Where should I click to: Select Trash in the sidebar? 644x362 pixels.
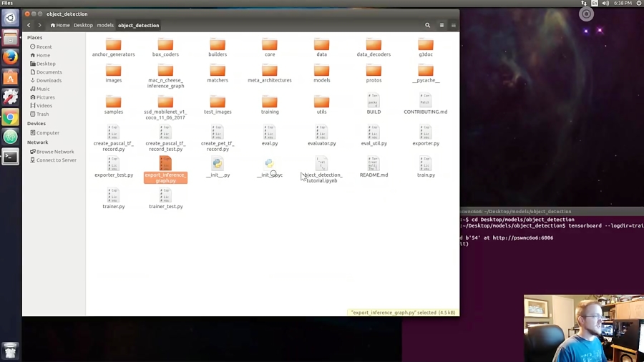[42, 114]
